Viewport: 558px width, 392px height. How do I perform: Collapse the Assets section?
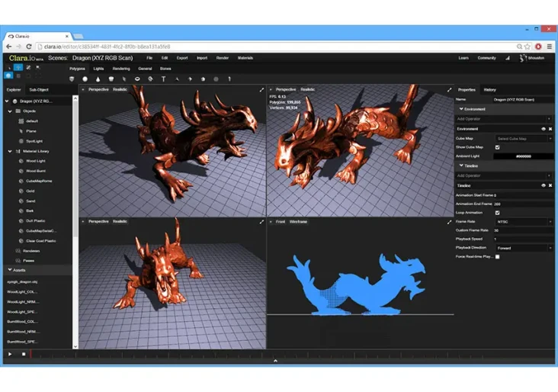click(x=10, y=270)
